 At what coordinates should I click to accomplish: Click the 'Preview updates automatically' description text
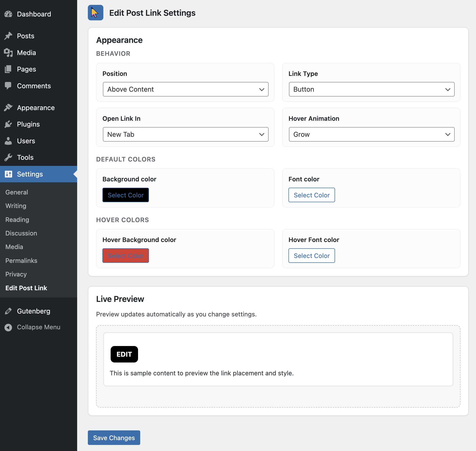176,314
